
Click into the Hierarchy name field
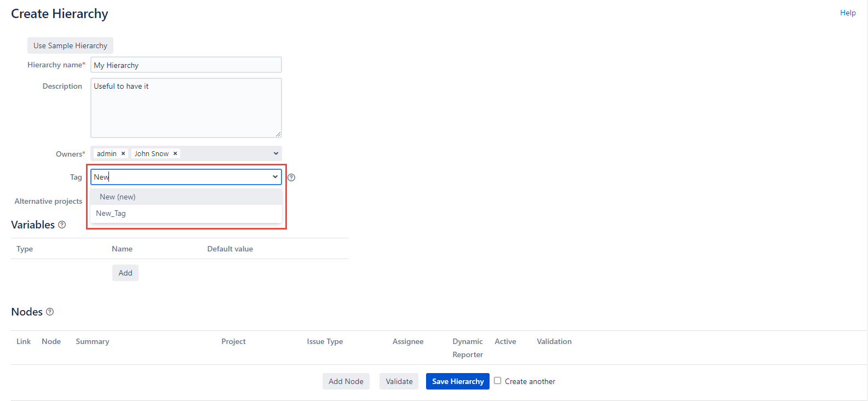click(186, 65)
